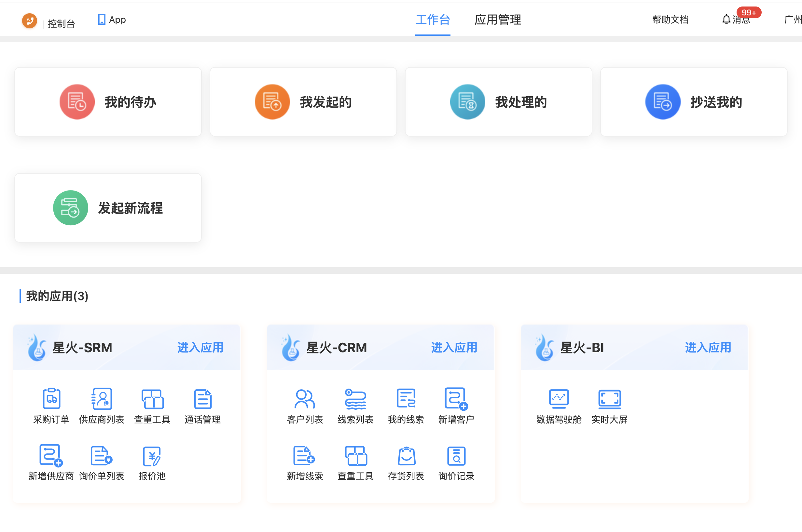
Task: Open the 通话管理 icon
Action: 203,399
